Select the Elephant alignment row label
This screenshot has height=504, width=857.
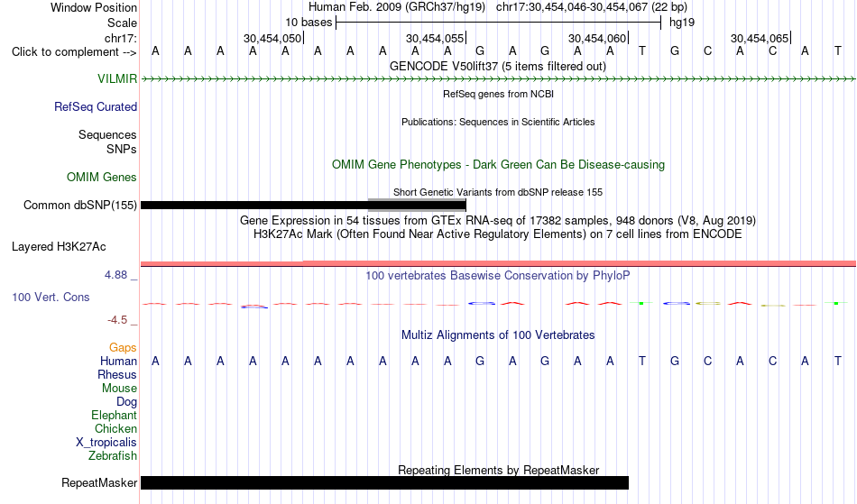point(114,416)
